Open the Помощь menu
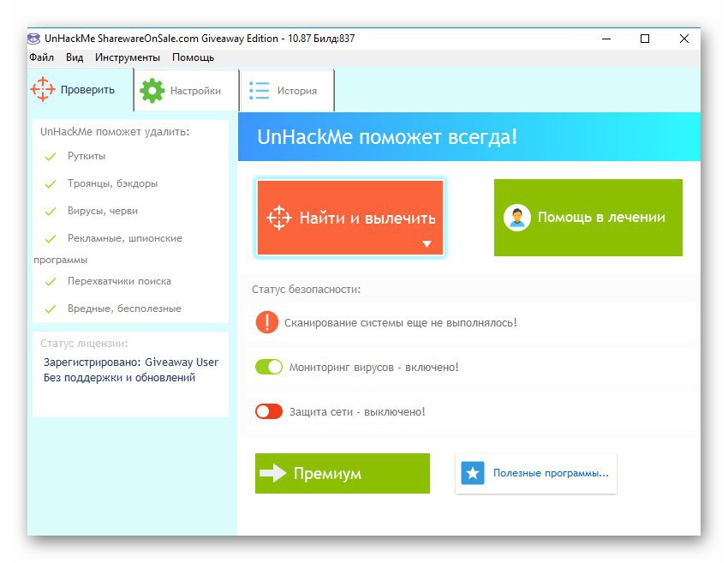728x563 pixels. 193,57
